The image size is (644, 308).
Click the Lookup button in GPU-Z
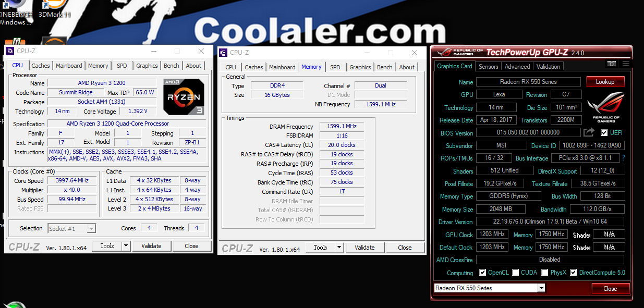pos(605,82)
